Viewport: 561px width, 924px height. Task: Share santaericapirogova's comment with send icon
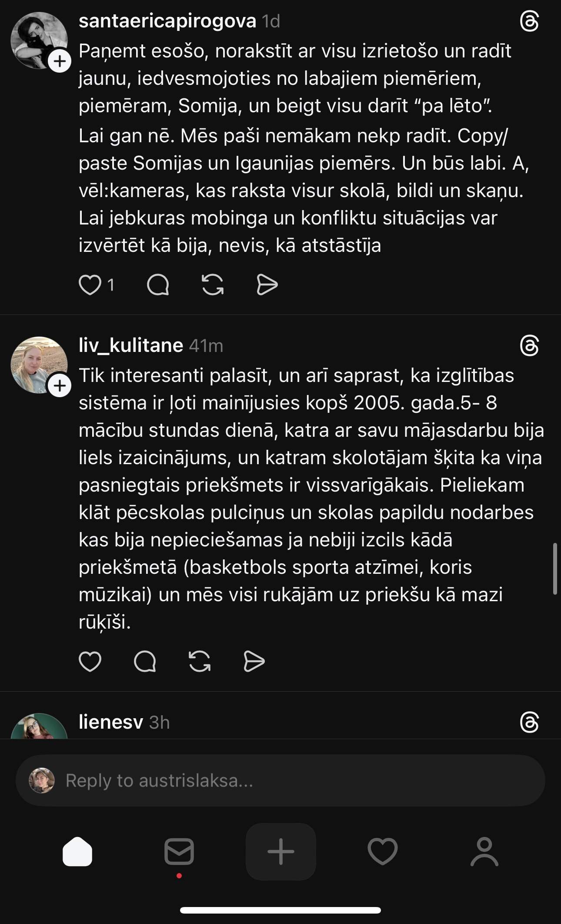point(267,285)
